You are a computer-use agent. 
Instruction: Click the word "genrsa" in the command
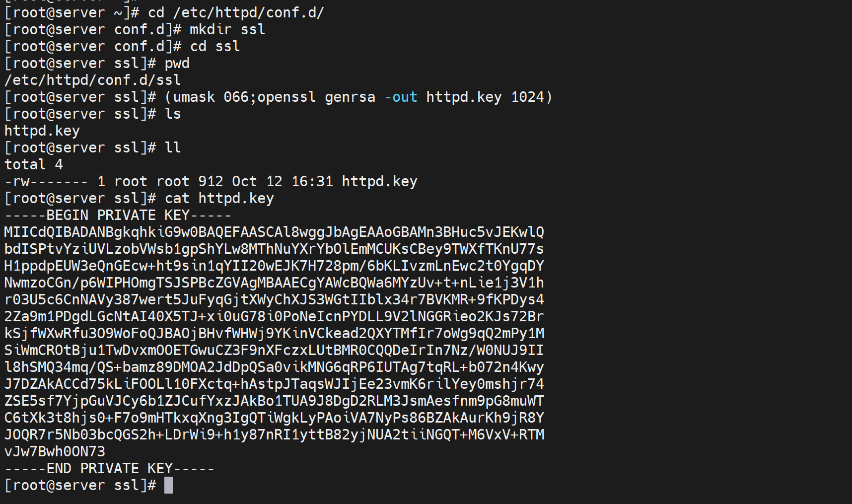[x=350, y=97]
